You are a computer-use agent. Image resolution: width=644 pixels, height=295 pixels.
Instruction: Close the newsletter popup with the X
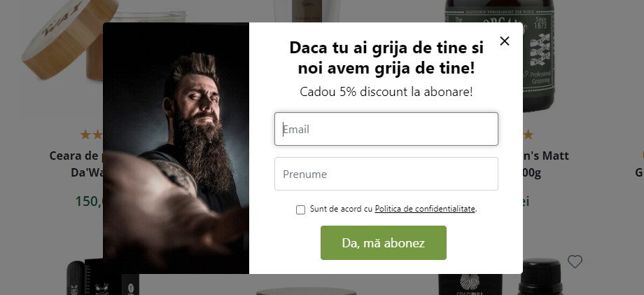(x=505, y=41)
